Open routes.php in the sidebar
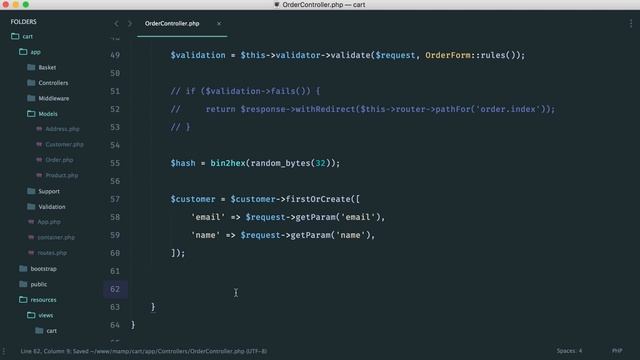The width and height of the screenshot is (640, 360). [52, 253]
